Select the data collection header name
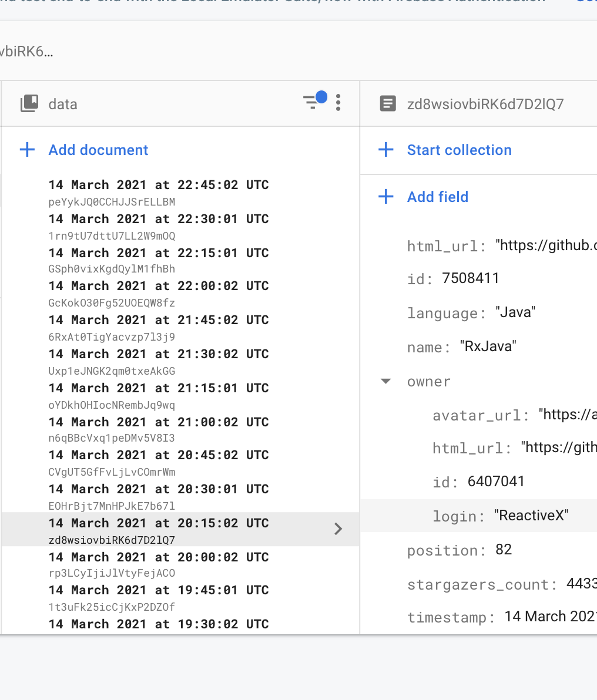This screenshot has width=597, height=700. point(62,104)
